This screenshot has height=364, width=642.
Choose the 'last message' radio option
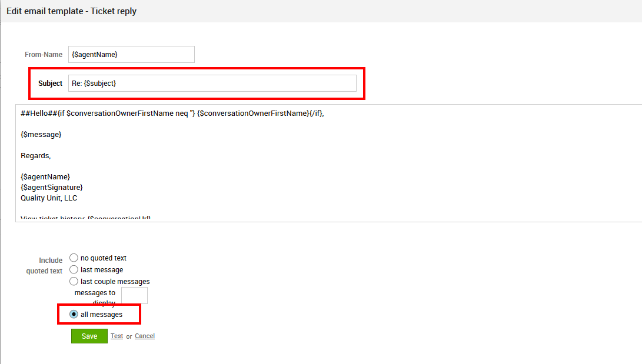[x=74, y=269]
